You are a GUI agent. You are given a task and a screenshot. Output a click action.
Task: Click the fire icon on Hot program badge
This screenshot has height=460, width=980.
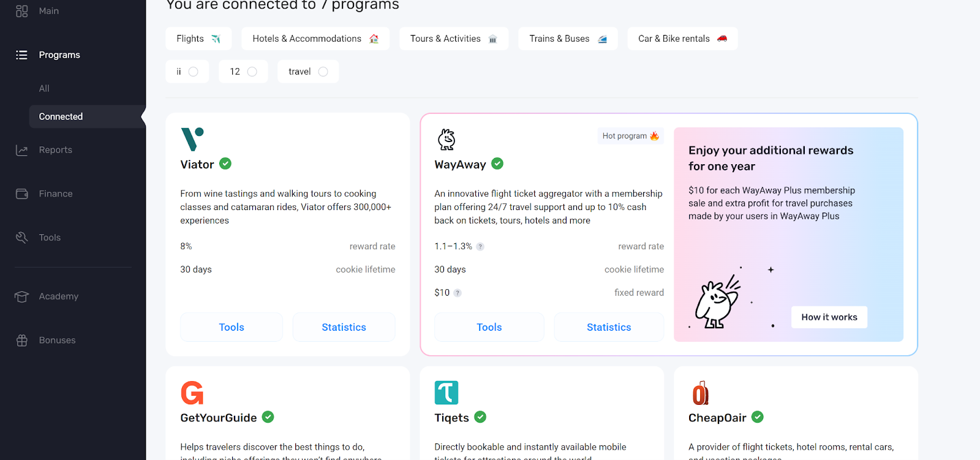point(654,136)
